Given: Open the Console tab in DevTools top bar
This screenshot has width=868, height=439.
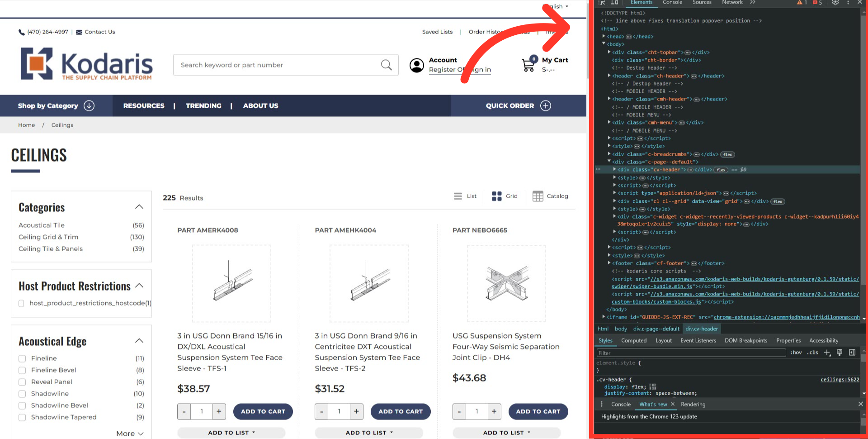Looking at the screenshot, I should pos(672,3).
